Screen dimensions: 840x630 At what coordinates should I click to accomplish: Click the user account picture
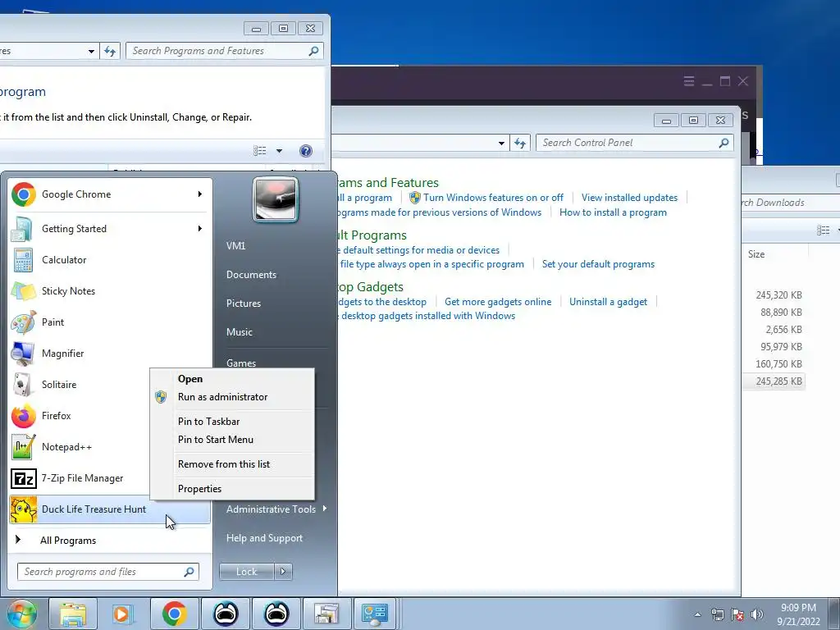pos(275,200)
